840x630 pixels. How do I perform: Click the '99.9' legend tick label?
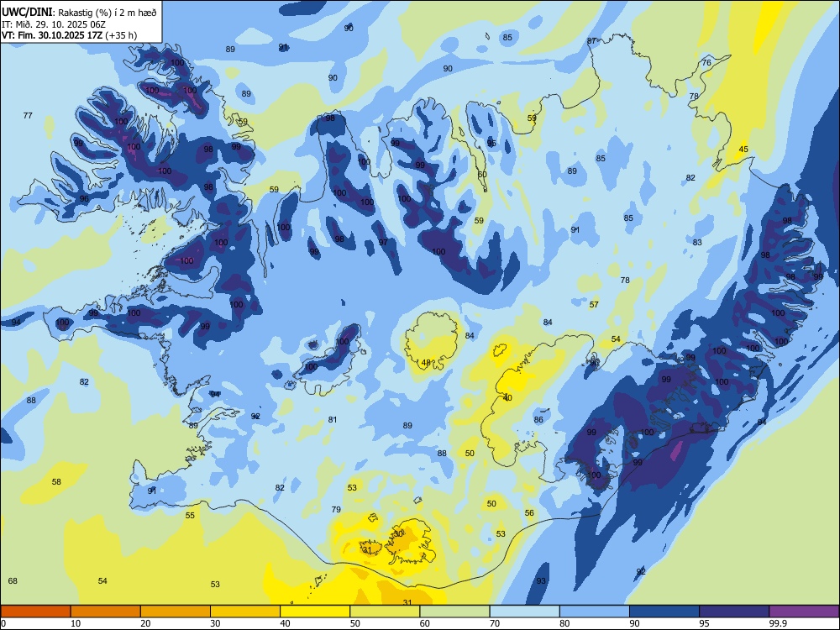(778, 623)
